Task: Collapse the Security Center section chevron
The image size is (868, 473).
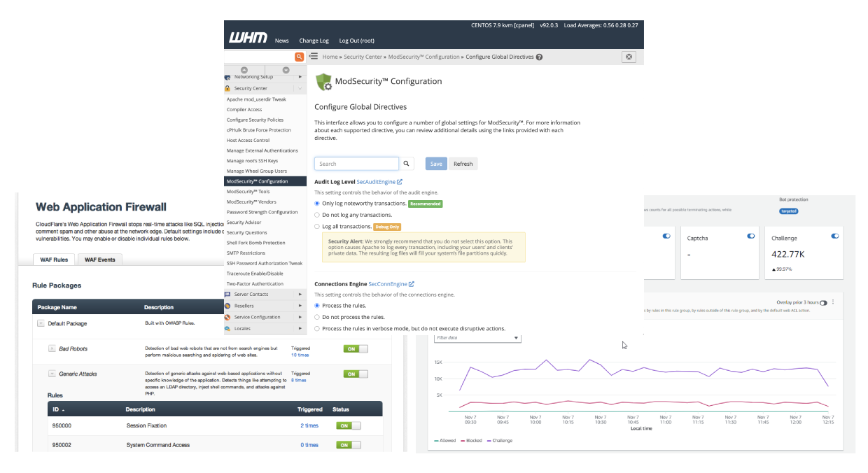Action: point(300,89)
